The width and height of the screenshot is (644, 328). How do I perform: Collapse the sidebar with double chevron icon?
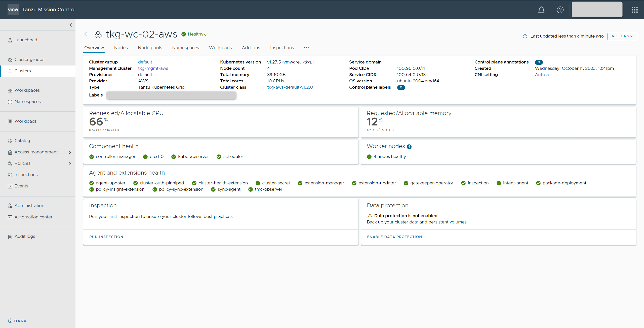coord(70,25)
